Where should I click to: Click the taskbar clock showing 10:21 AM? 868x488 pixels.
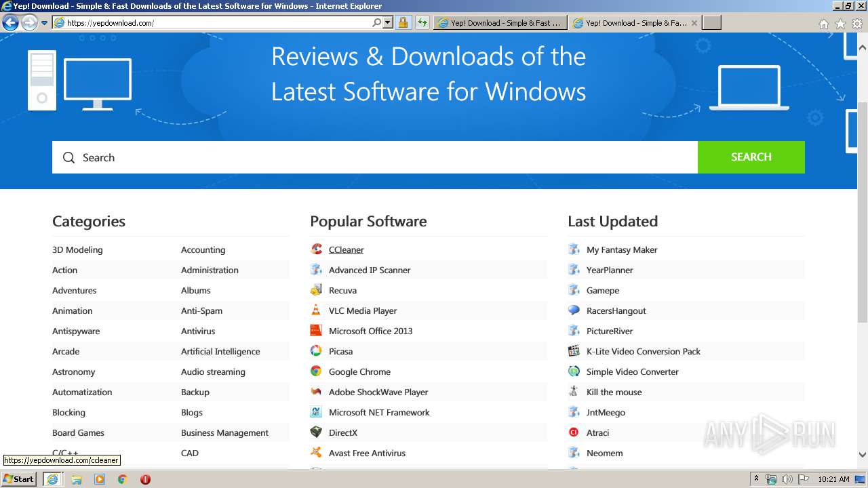point(833,479)
